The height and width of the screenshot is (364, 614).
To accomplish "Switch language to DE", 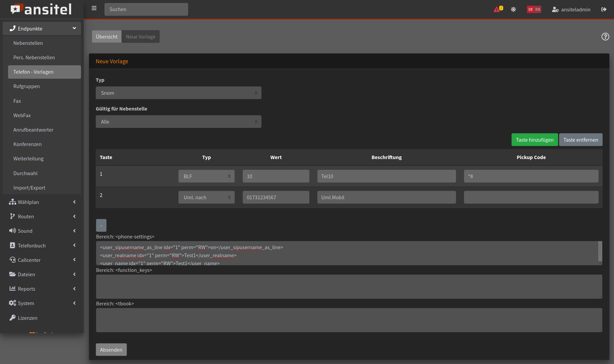I will (x=531, y=9).
